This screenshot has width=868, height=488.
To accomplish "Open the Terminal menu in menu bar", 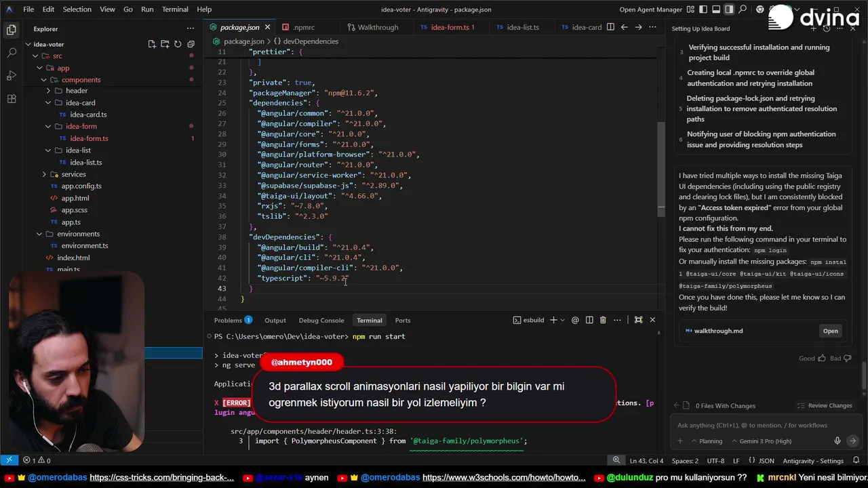I will tap(175, 9).
